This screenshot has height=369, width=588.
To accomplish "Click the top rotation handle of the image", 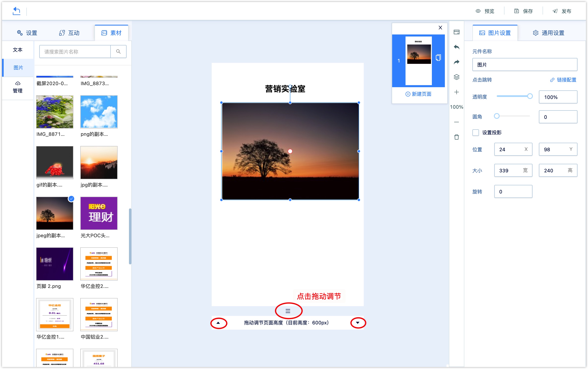I will pyautogui.click(x=290, y=86).
